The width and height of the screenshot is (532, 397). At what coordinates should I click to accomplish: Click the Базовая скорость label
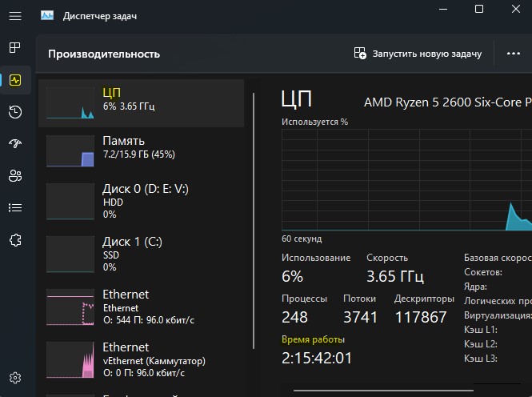point(498,258)
